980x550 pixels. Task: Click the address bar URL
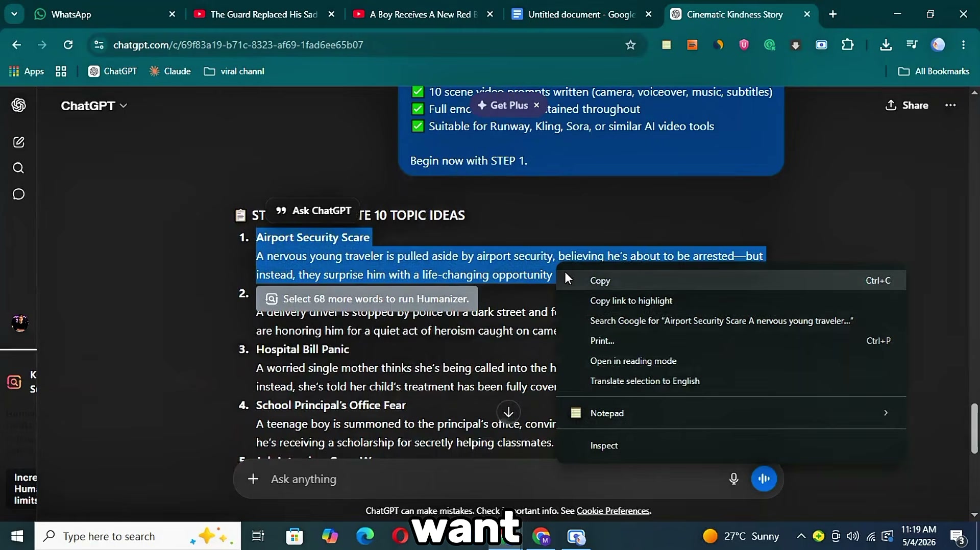238,45
